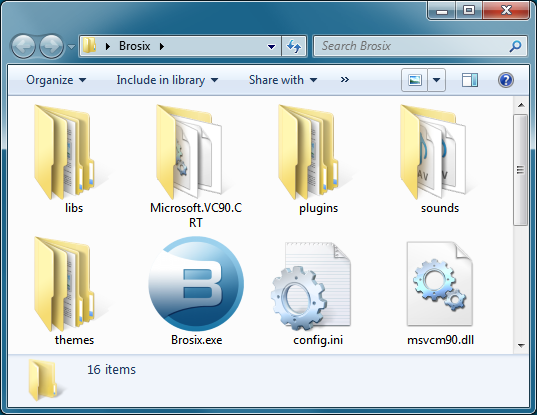Open the Help button with question mark

[x=506, y=80]
